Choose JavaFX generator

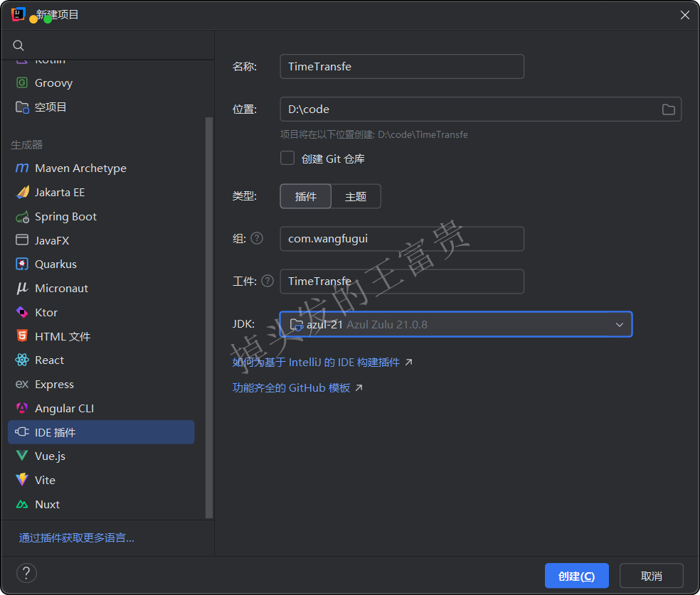(101, 240)
